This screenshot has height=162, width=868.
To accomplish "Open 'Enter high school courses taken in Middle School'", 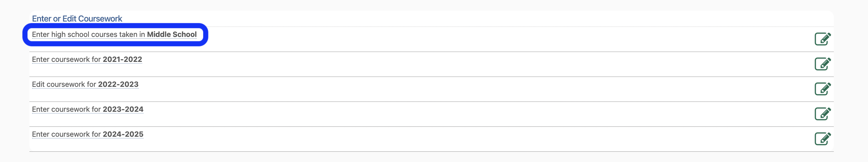I will pyautogui.click(x=114, y=35).
